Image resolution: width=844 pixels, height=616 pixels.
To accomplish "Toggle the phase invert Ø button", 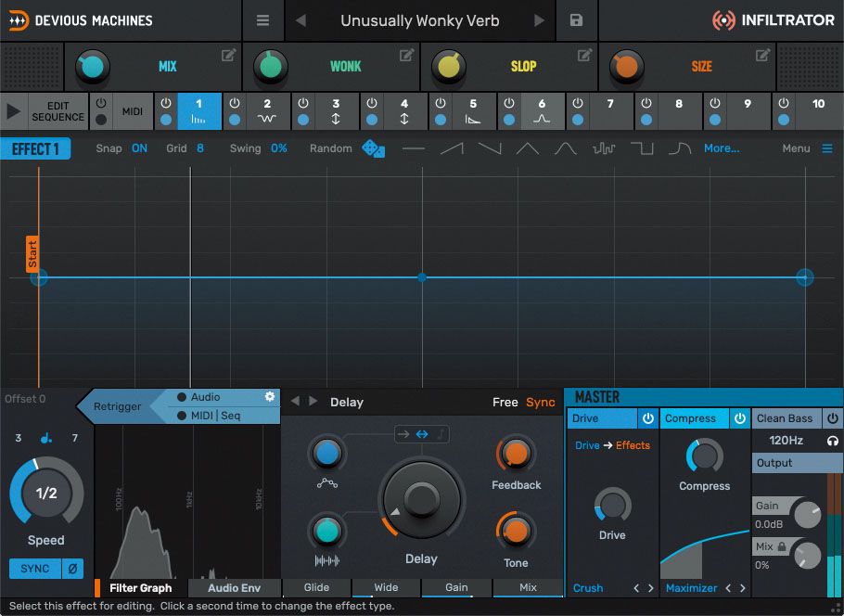I will [72, 569].
